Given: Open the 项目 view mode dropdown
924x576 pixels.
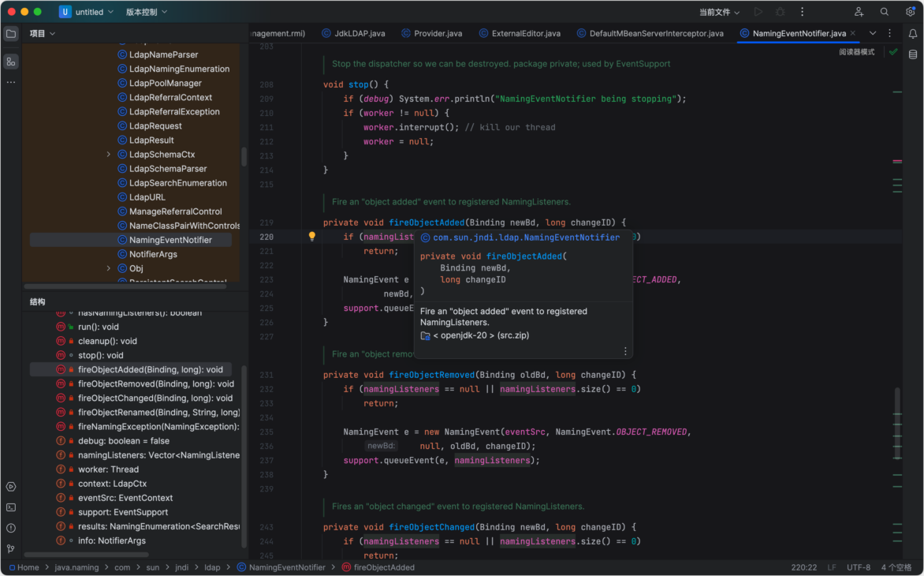Looking at the screenshot, I should pos(43,34).
